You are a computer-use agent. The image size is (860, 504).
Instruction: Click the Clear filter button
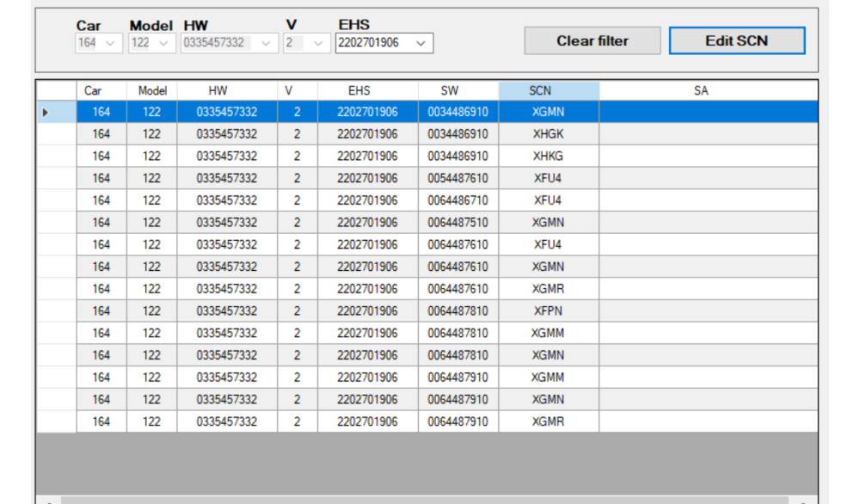pyautogui.click(x=593, y=40)
